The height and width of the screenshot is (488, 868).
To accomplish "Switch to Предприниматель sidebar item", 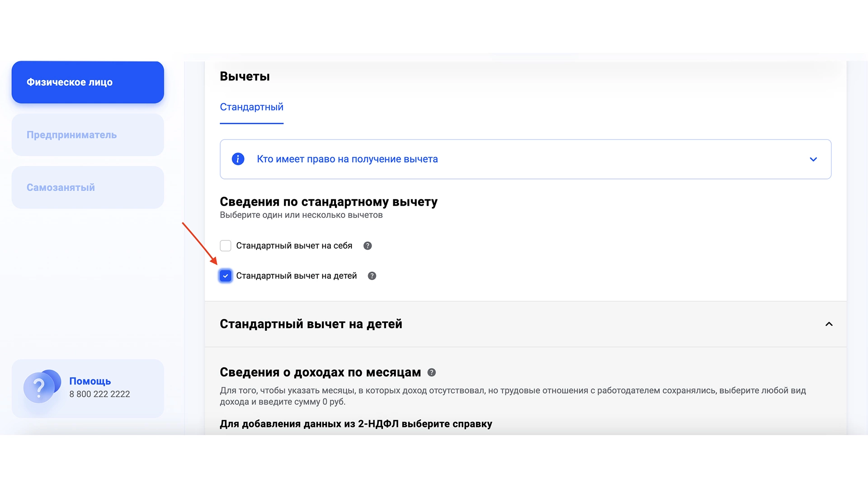I will pyautogui.click(x=88, y=135).
